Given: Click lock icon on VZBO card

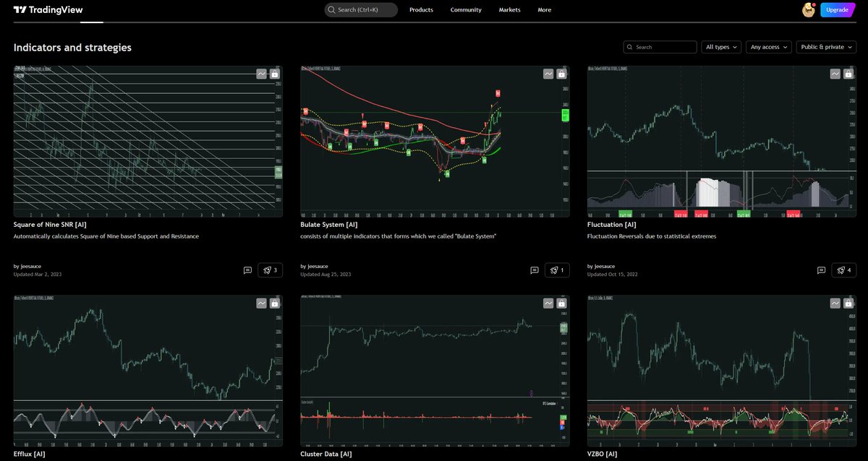Looking at the screenshot, I should coord(848,303).
